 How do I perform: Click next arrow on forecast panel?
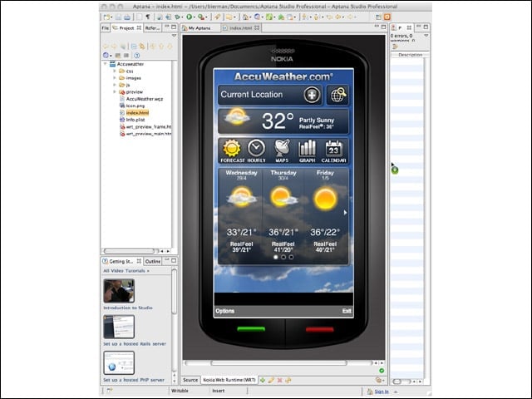pos(345,213)
